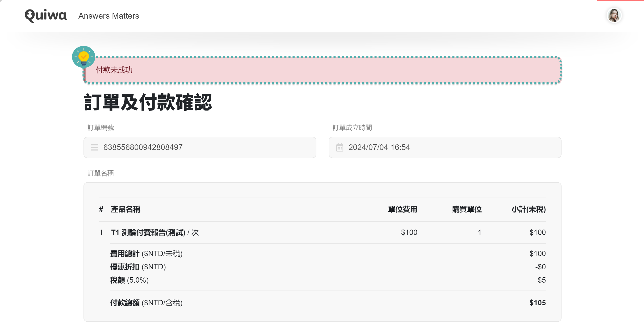Click the T1 測驗付費報告(測試) product name
This screenshot has width=644, height=327.
(148, 232)
